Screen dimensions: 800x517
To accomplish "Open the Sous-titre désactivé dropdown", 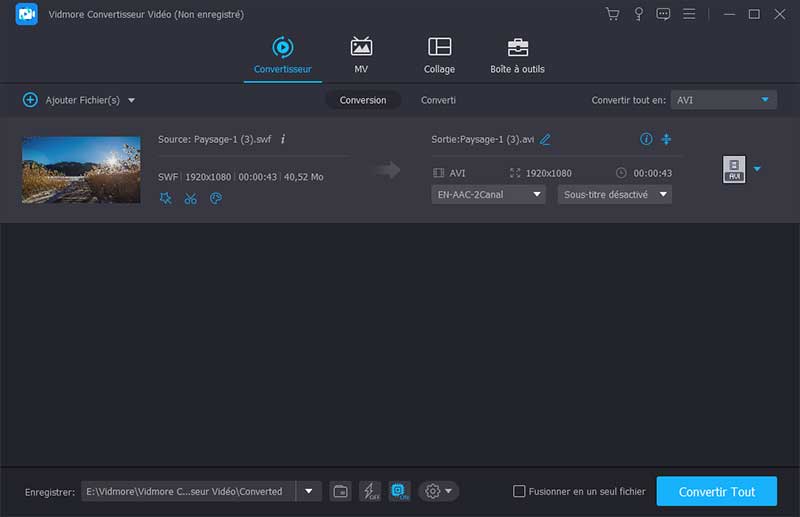I will point(614,194).
